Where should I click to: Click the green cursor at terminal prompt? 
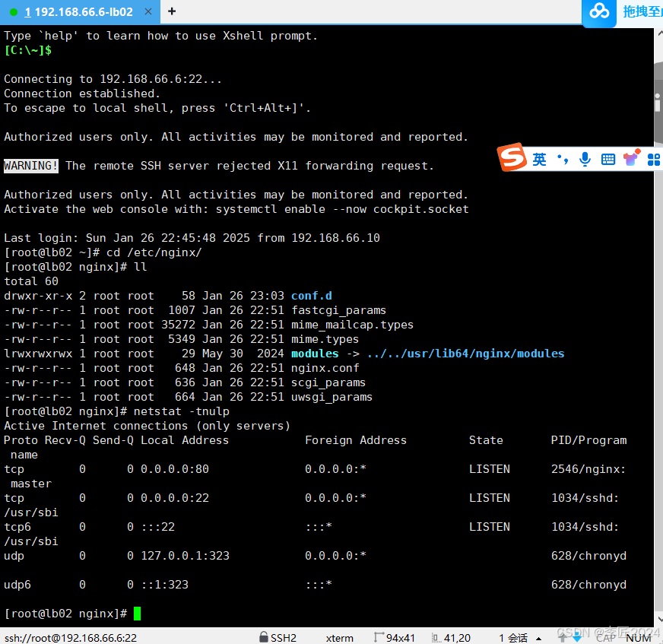click(136, 614)
